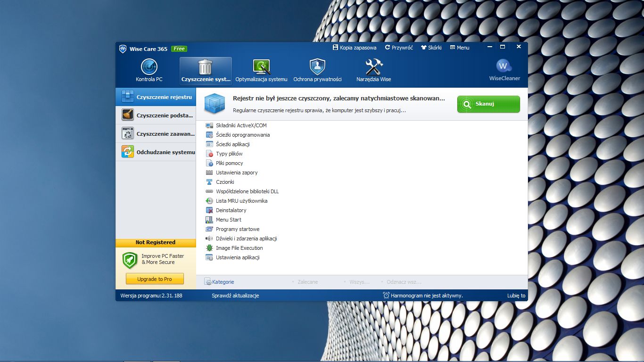The image size is (644, 362).
Task: Click the Image File Execution bug icon
Action: [209, 248]
